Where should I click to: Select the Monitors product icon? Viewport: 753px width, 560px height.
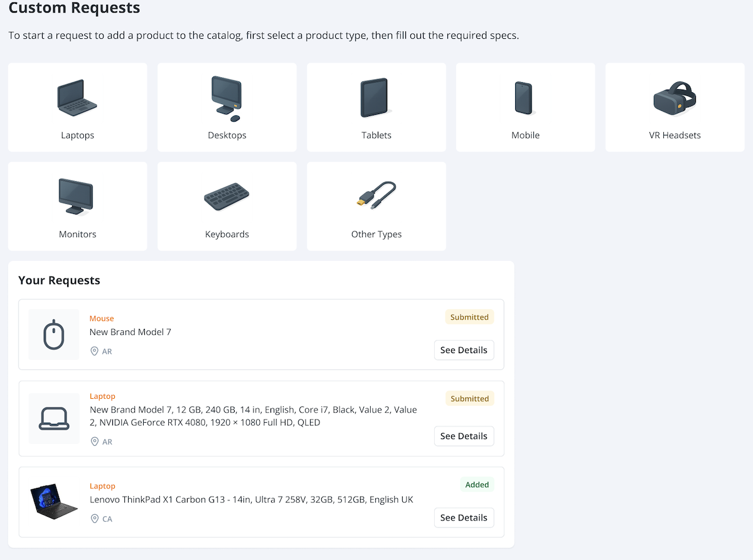click(77, 197)
